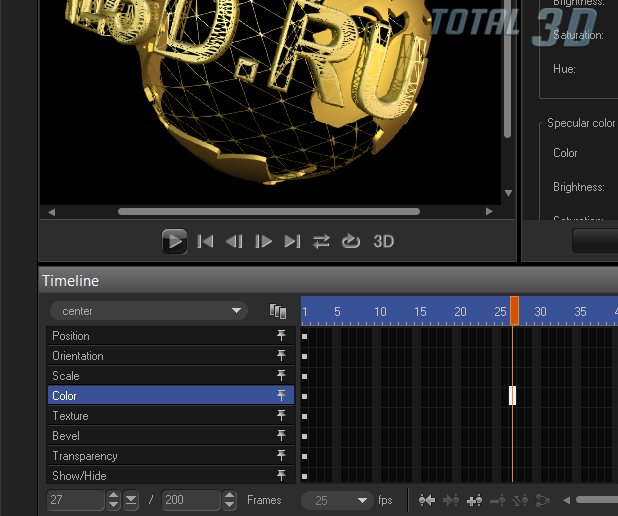Viewport: 618px width, 516px height.
Task: Jump to the first frame
Action: point(205,241)
